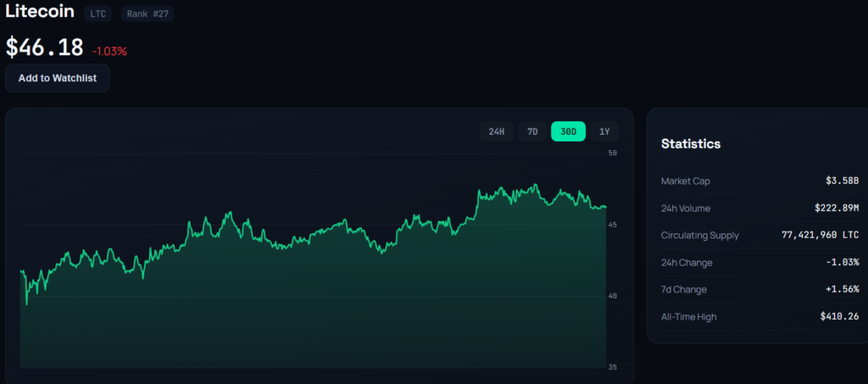This screenshot has height=384, width=868.
Task: Click the Rank #27 badge
Action: point(147,14)
